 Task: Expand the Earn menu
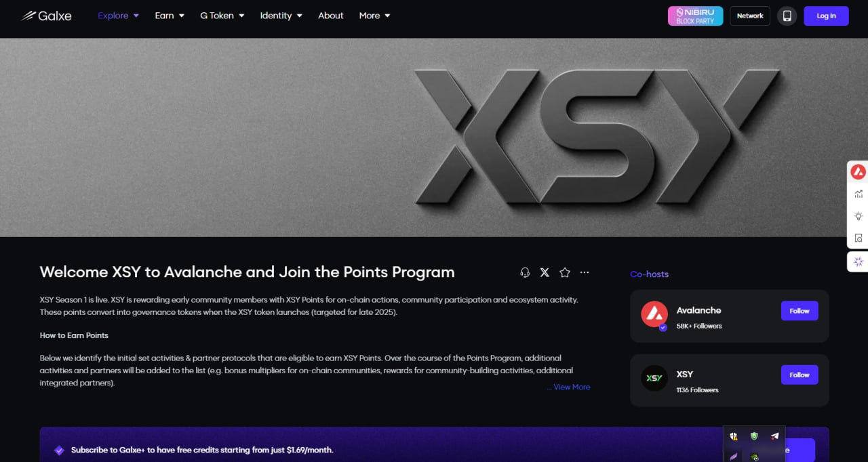click(x=170, y=16)
